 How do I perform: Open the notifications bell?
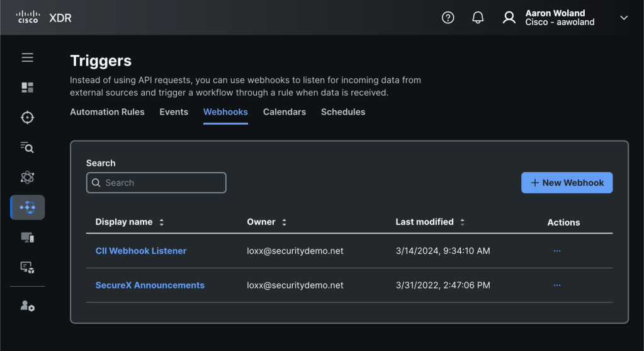point(478,18)
